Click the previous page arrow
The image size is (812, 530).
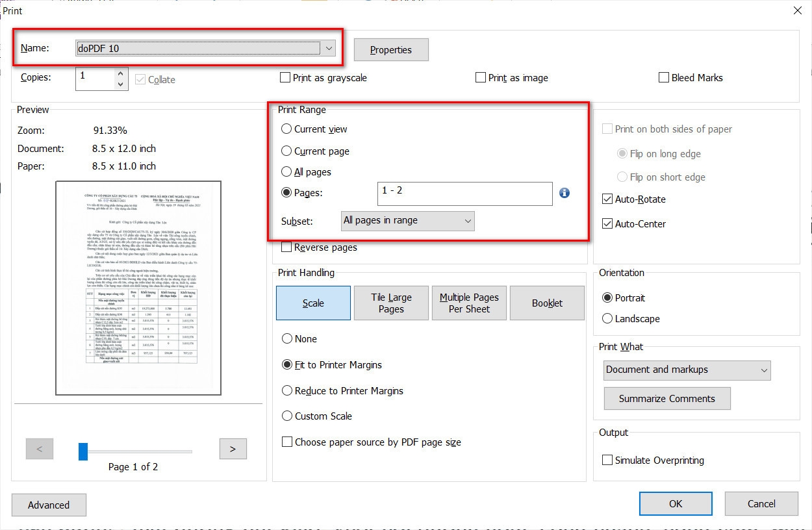coord(40,448)
